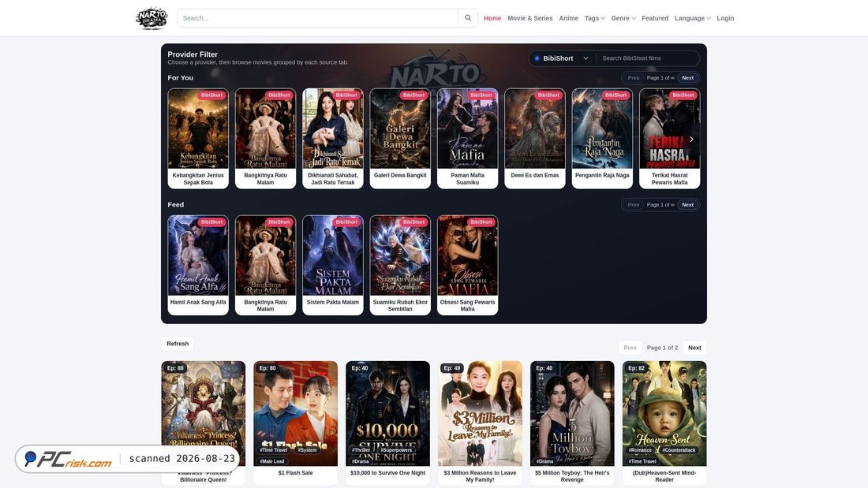Expand the Language dropdown

[693, 18]
